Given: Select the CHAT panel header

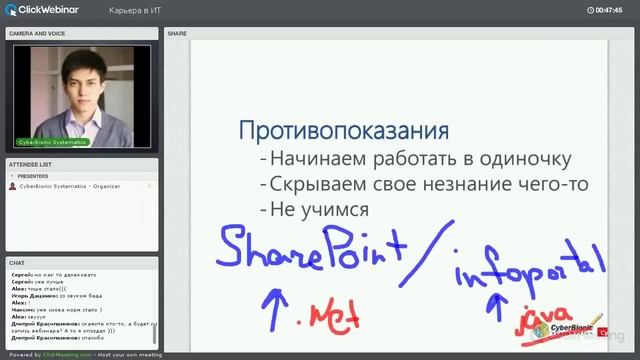Looking at the screenshot, I should tap(82, 263).
